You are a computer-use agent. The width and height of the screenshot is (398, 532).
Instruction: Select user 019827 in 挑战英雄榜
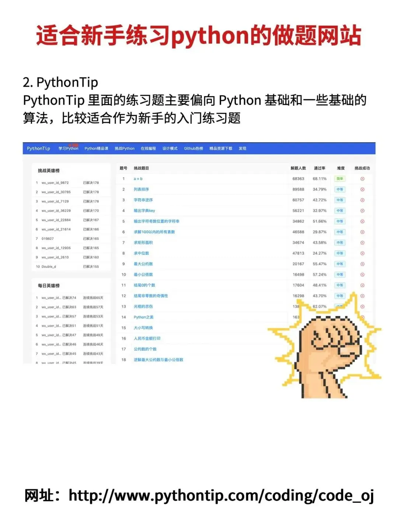(48, 239)
